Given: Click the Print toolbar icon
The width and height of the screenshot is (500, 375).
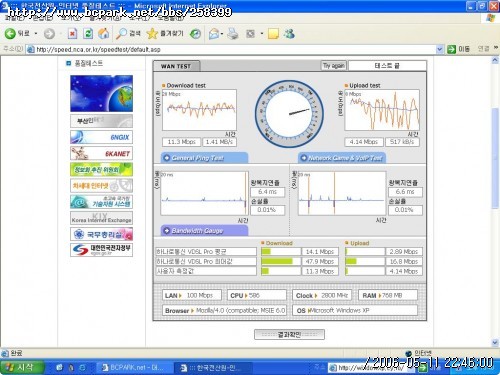Looking at the screenshot, I should pyautogui.click(x=233, y=34).
